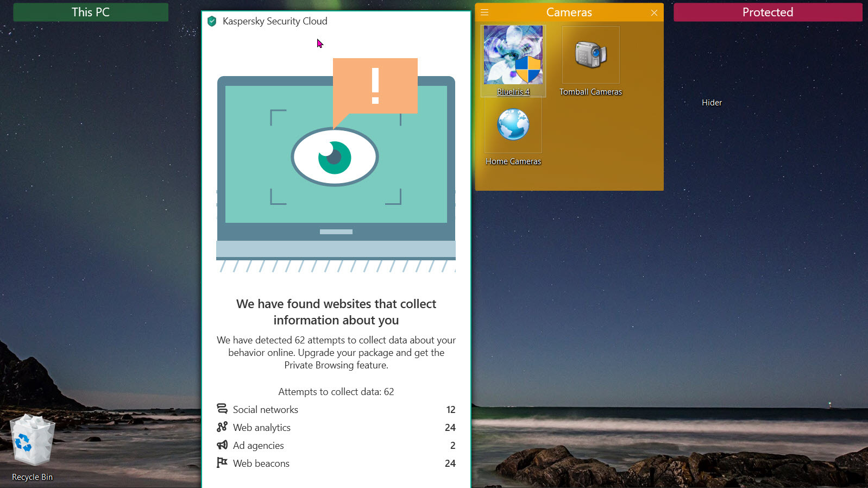
Task: Click the Ad agencies count 2
Action: (x=453, y=446)
